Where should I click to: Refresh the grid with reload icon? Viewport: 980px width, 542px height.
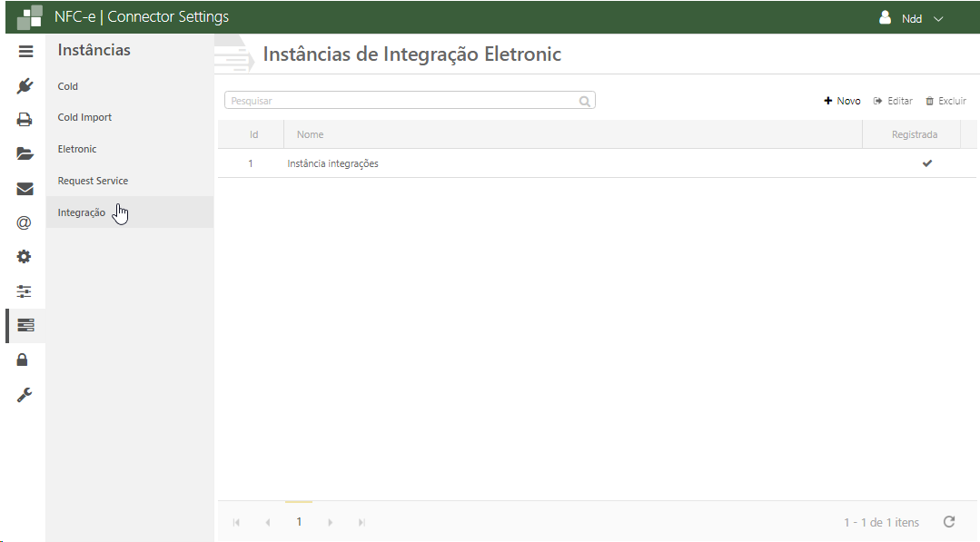[949, 522]
